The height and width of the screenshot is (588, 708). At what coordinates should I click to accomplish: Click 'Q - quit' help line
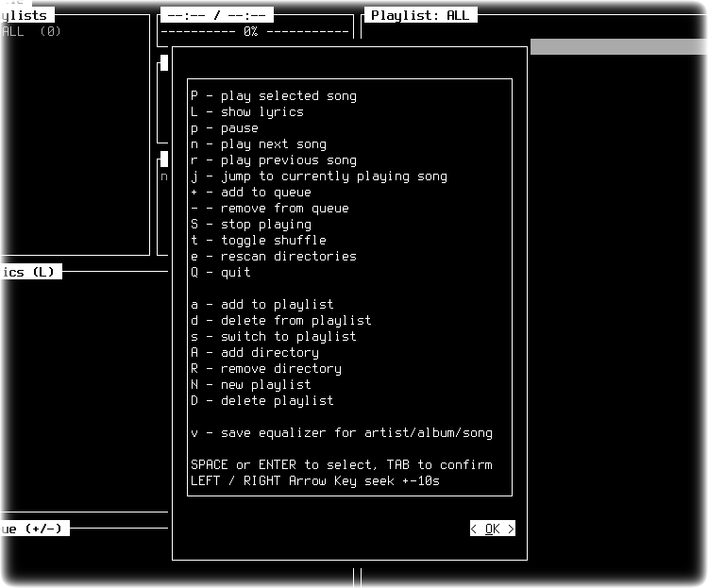[220, 272]
